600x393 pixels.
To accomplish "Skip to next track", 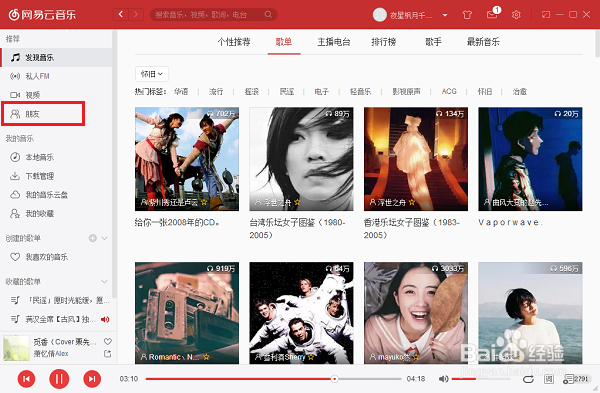I will click(92, 379).
